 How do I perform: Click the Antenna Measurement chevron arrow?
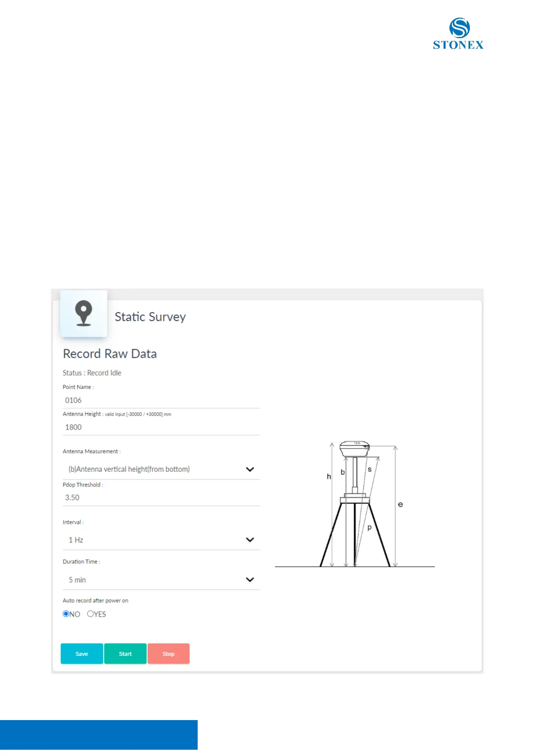(x=250, y=469)
